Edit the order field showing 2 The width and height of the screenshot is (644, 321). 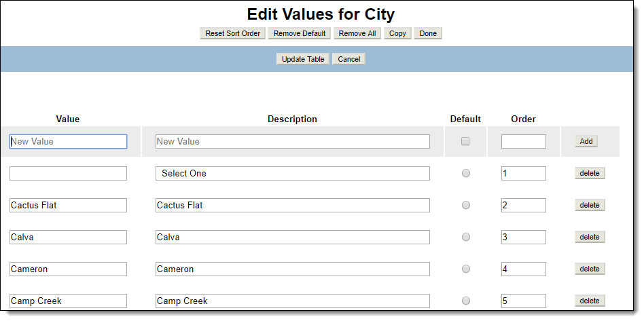524,205
